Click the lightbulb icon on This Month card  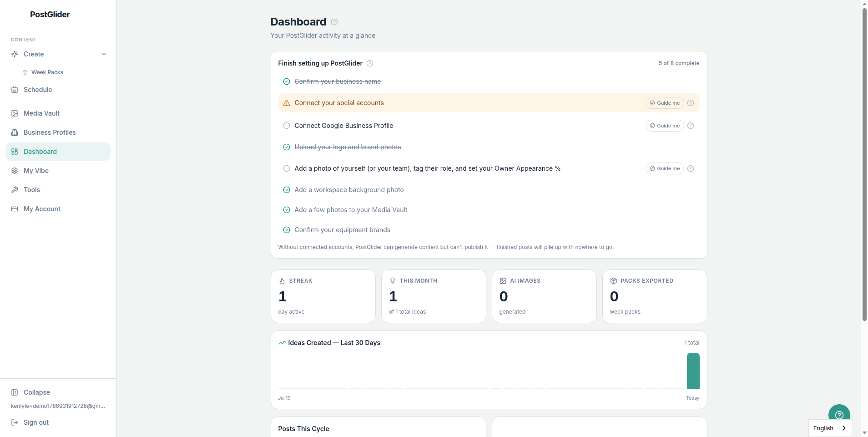[393, 281]
